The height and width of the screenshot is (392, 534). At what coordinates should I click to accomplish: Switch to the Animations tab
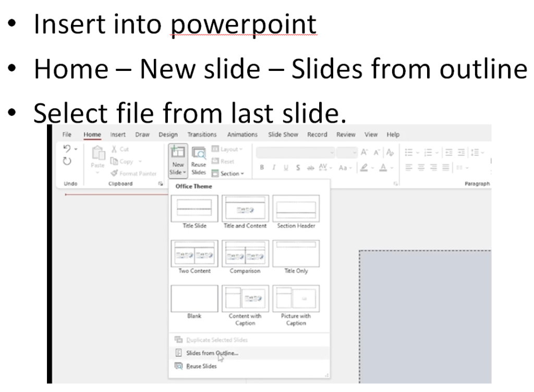pos(242,134)
